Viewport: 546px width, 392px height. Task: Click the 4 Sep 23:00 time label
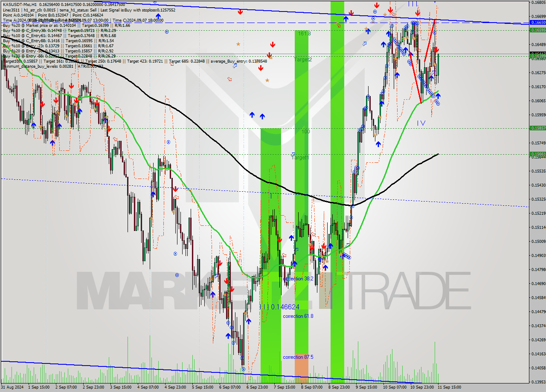[176, 387]
